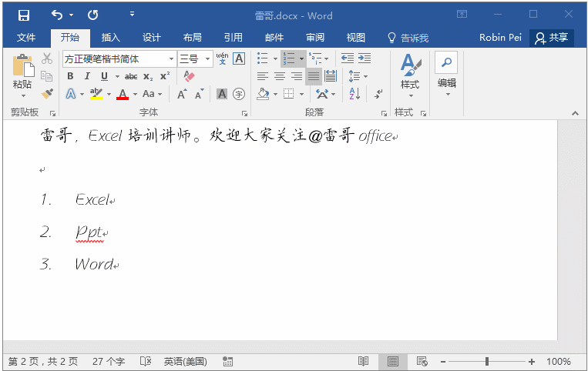Toggle subscript formatting
This screenshot has width=588, height=371.
(x=148, y=77)
